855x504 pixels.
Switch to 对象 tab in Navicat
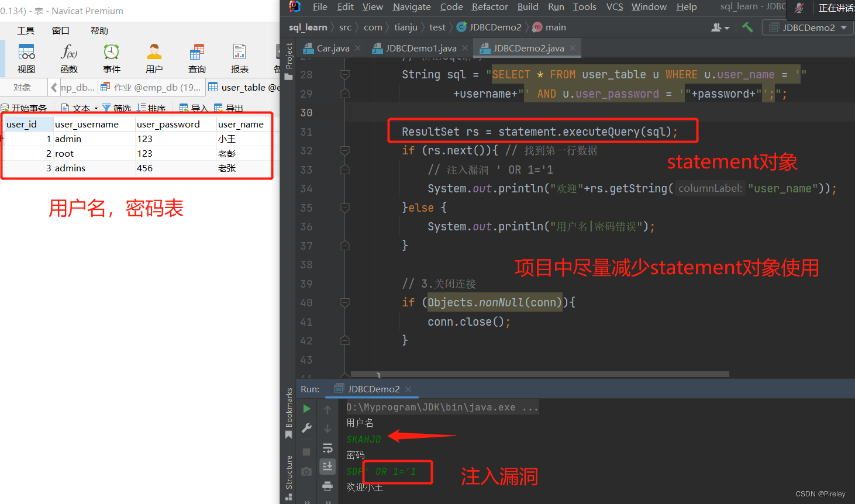[x=22, y=87]
